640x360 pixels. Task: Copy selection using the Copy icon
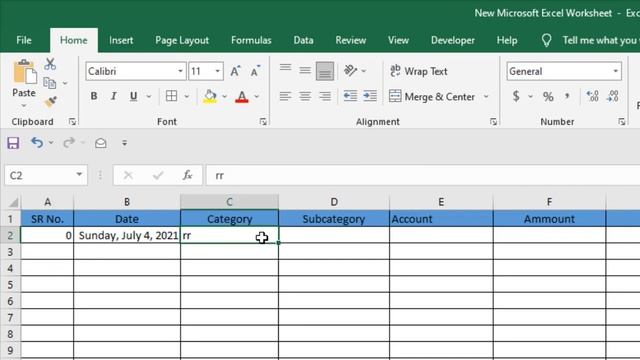click(x=50, y=83)
